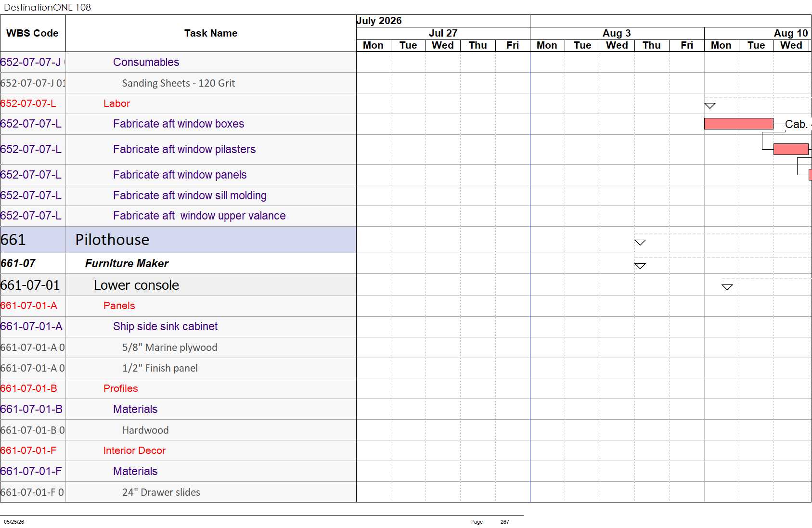The width and height of the screenshot is (812, 528).
Task: Click the 05/25/26 footer date
Action: coord(14,522)
